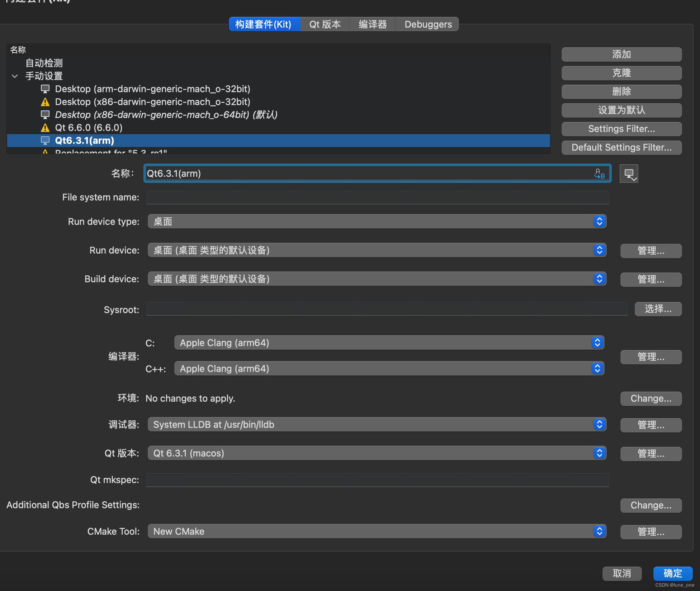Open the C++ compiler Apple Clang dropdown

pos(596,368)
